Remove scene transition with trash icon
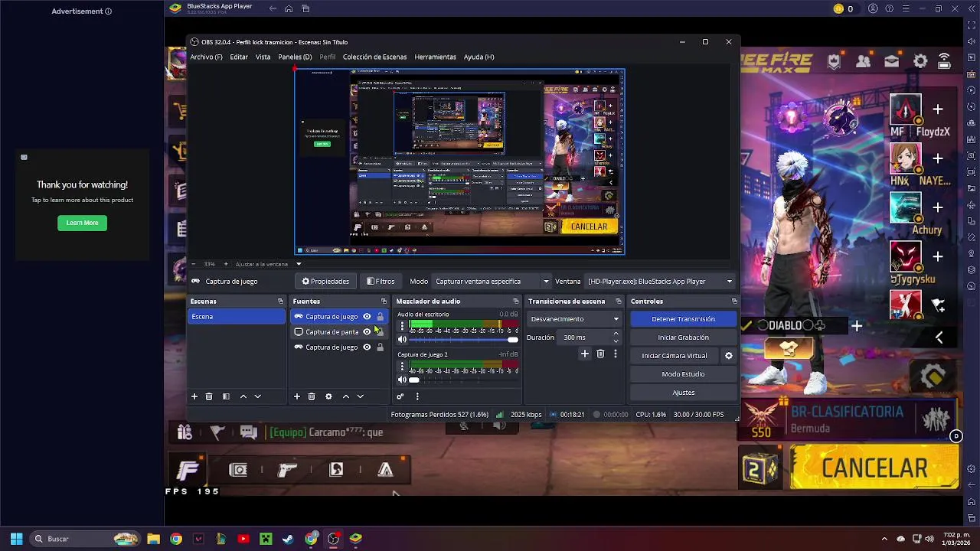 [600, 354]
